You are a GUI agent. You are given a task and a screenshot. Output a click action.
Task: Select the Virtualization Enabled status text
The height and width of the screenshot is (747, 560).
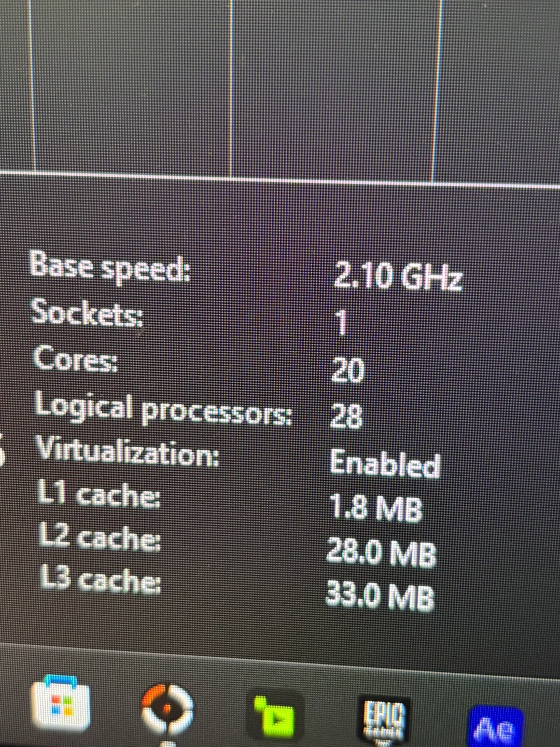385,463
